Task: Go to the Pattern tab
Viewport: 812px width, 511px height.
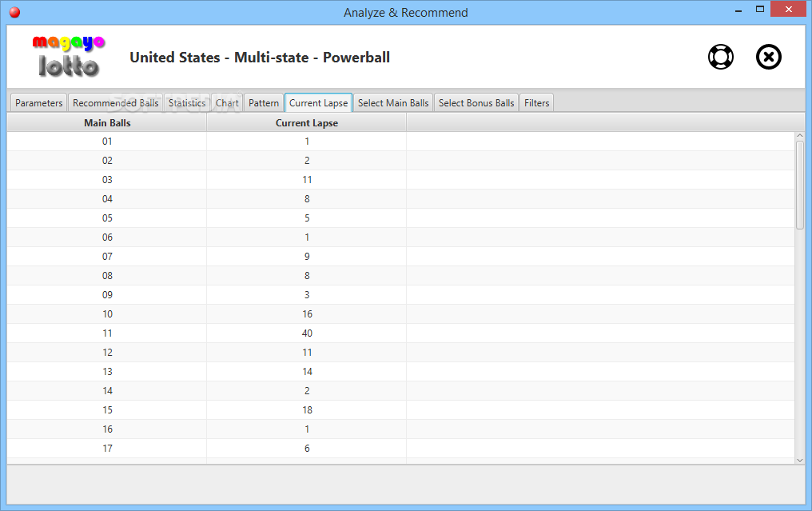Action: (264, 102)
